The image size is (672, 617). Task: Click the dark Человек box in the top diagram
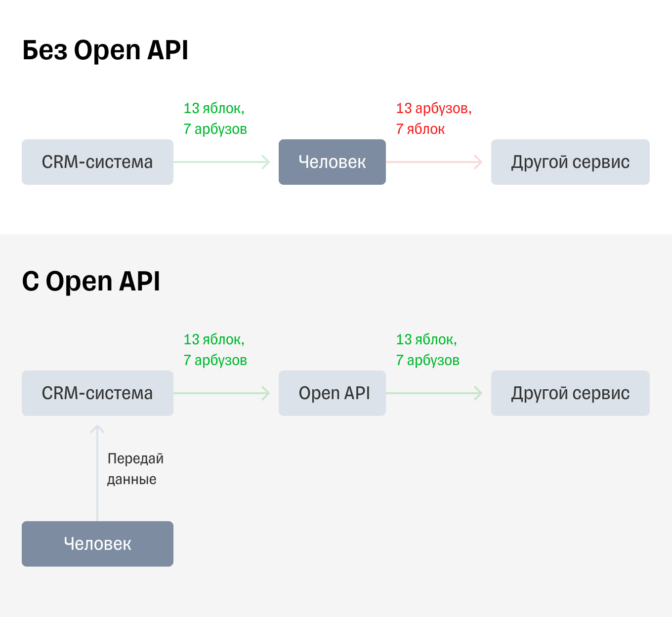[x=332, y=162]
